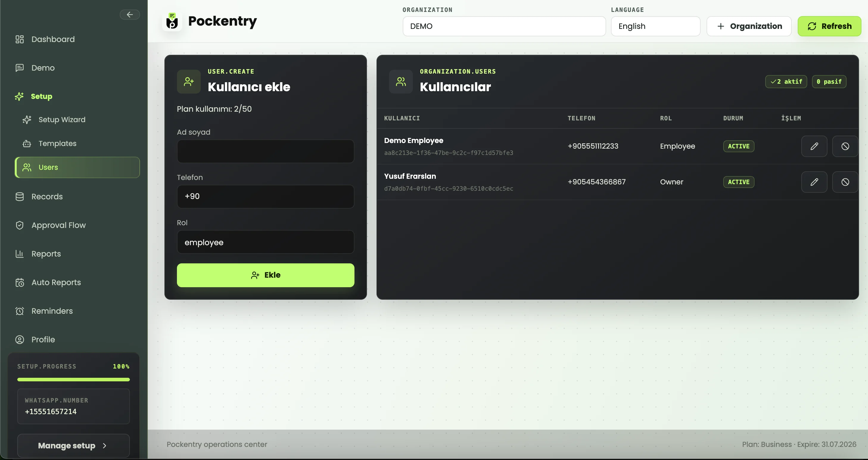Click the Employee role cell
The height and width of the screenshot is (460, 868).
pyautogui.click(x=677, y=146)
